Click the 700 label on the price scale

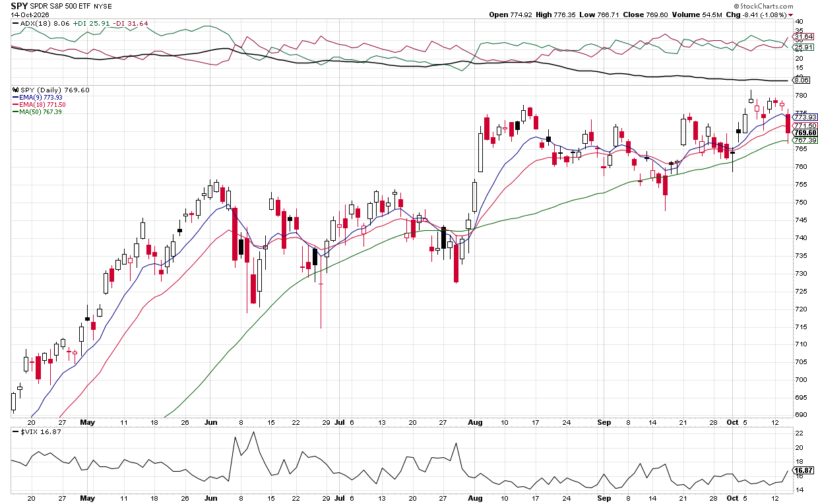[800, 380]
